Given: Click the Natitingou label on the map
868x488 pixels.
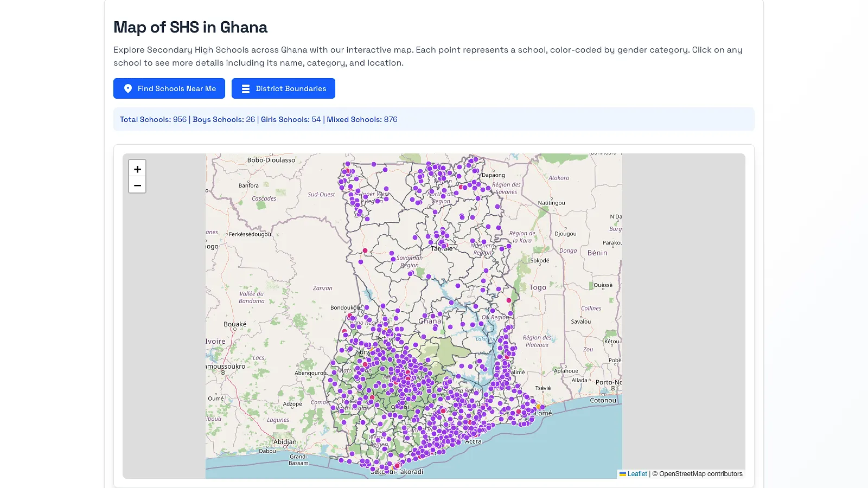Looking at the screenshot, I should 551,203.
